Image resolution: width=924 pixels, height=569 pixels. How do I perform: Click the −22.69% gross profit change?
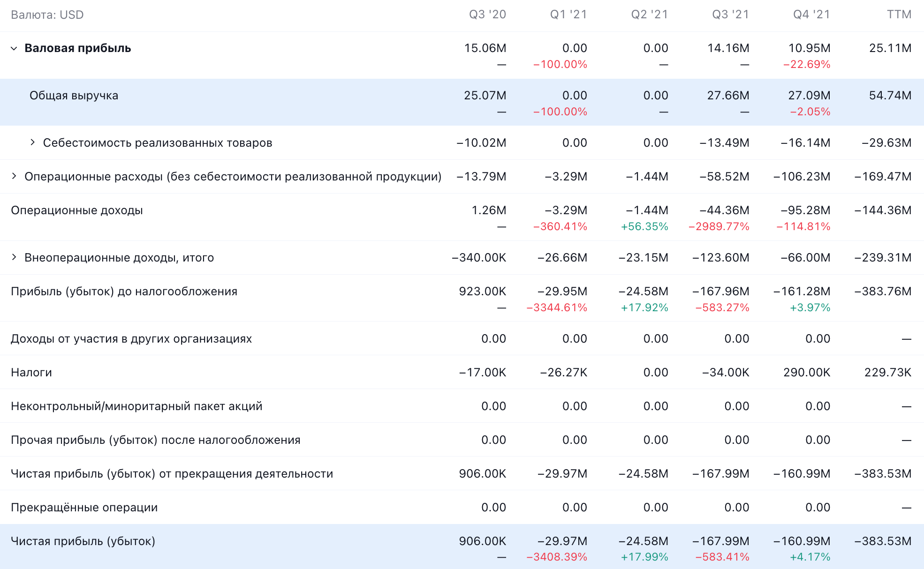(x=807, y=64)
